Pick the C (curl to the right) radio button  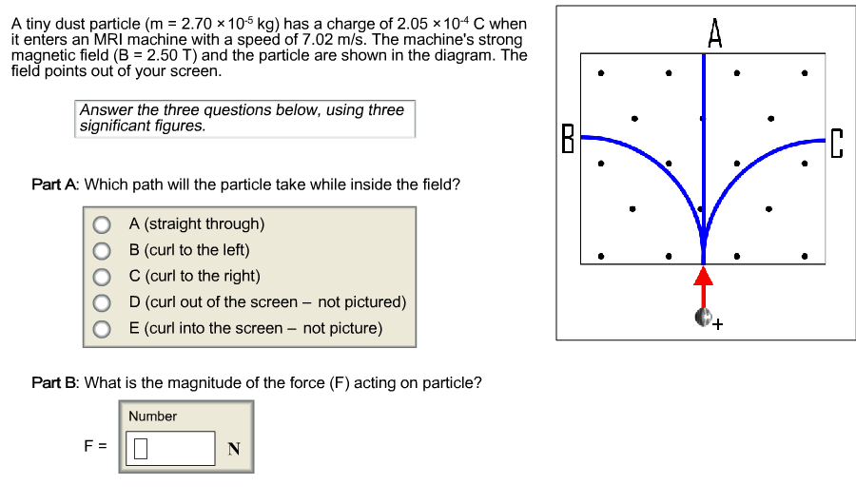click(x=102, y=277)
